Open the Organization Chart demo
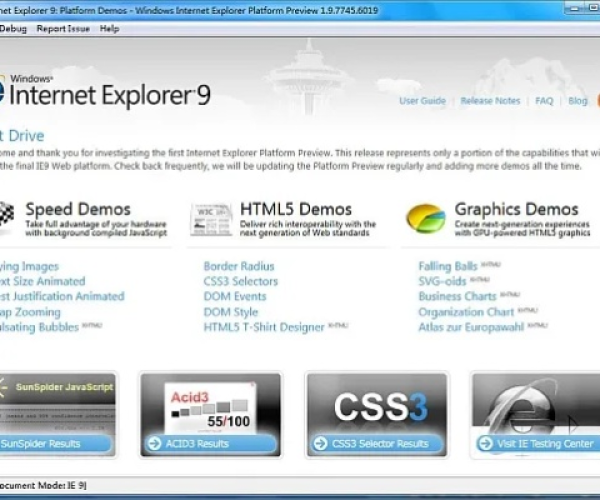Screen dimensions: 600x500 464,312
